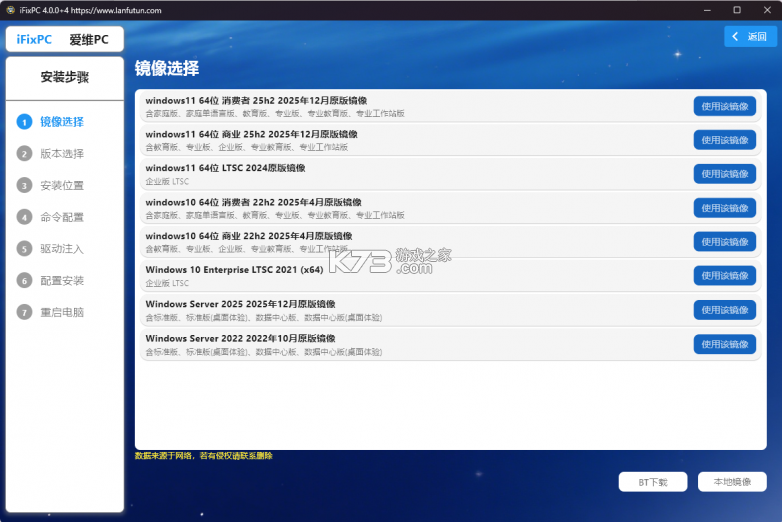Click step 4 circle icon for 命令配置

24,217
